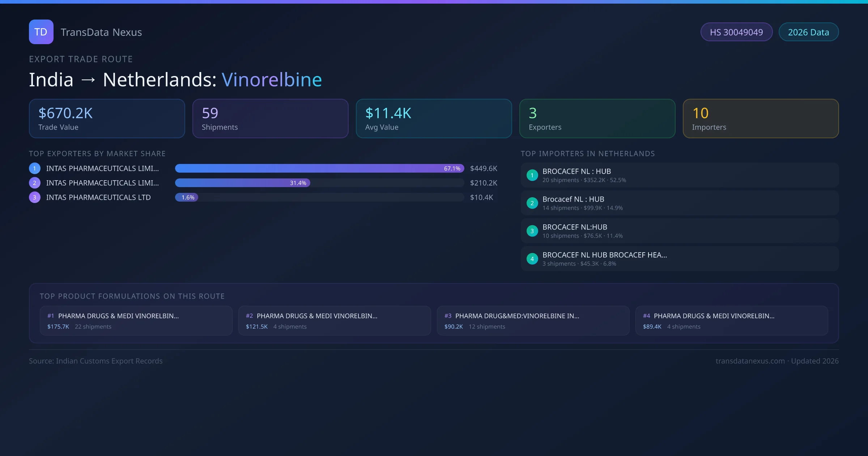Click the 67.1% market share bar
The height and width of the screenshot is (456, 868).
tap(319, 168)
